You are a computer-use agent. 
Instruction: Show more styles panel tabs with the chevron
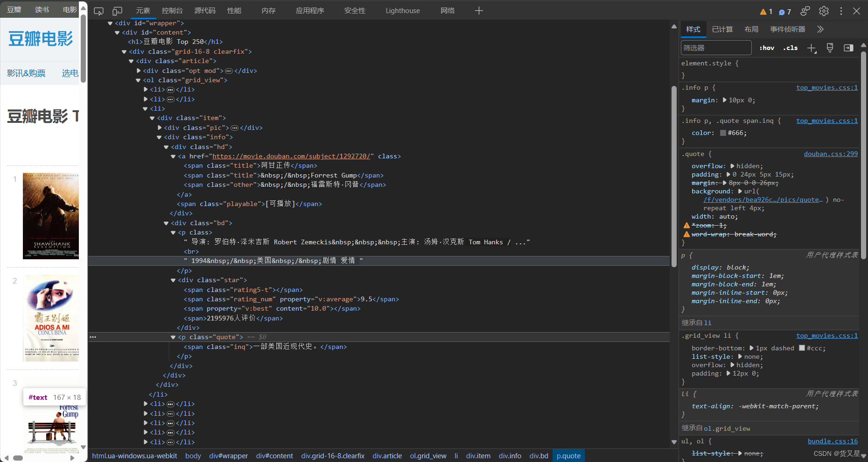pyautogui.click(x=820, y=29)
